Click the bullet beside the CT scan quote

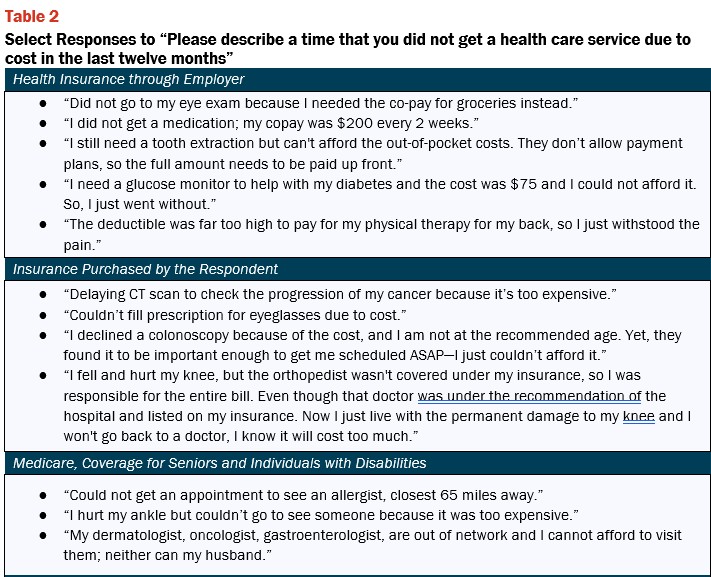click(x=43, y=294)
